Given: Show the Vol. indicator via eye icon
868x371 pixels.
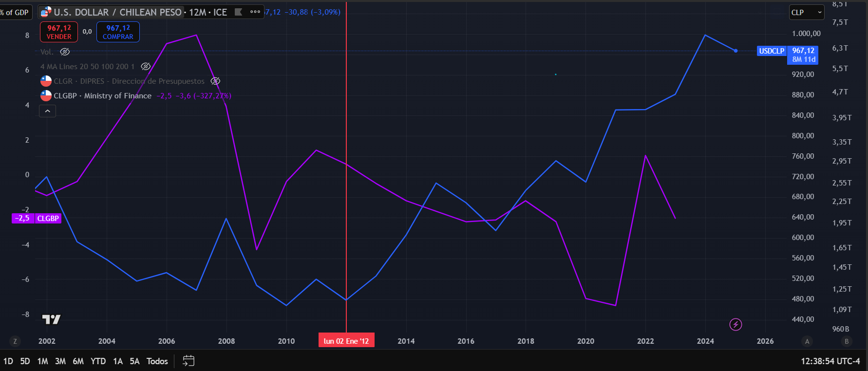Looking at the screenshot, I should 65,52.
